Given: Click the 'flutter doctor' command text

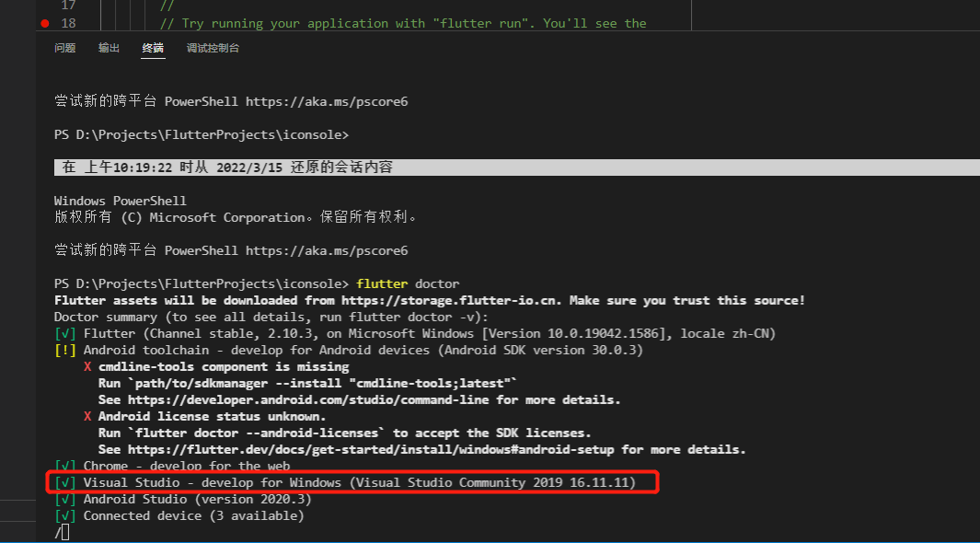Looking at the screenshot, I should (408, 283).
